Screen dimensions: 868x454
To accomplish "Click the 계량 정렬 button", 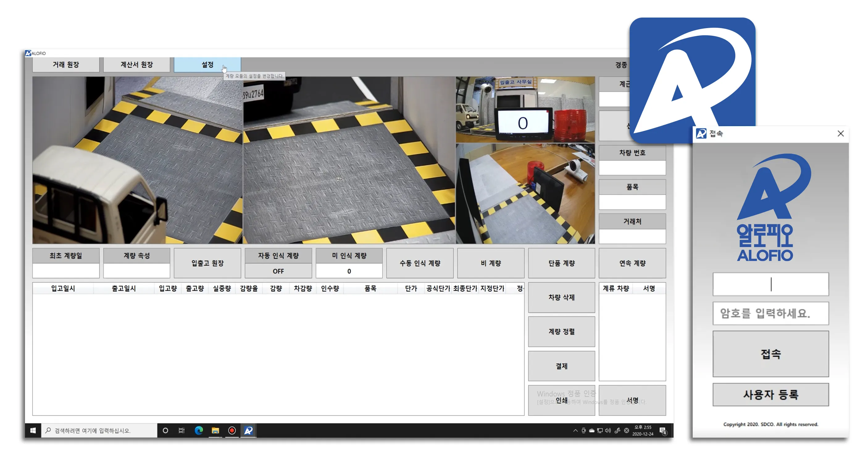I will pyautogui.click(x=561, y=332).
